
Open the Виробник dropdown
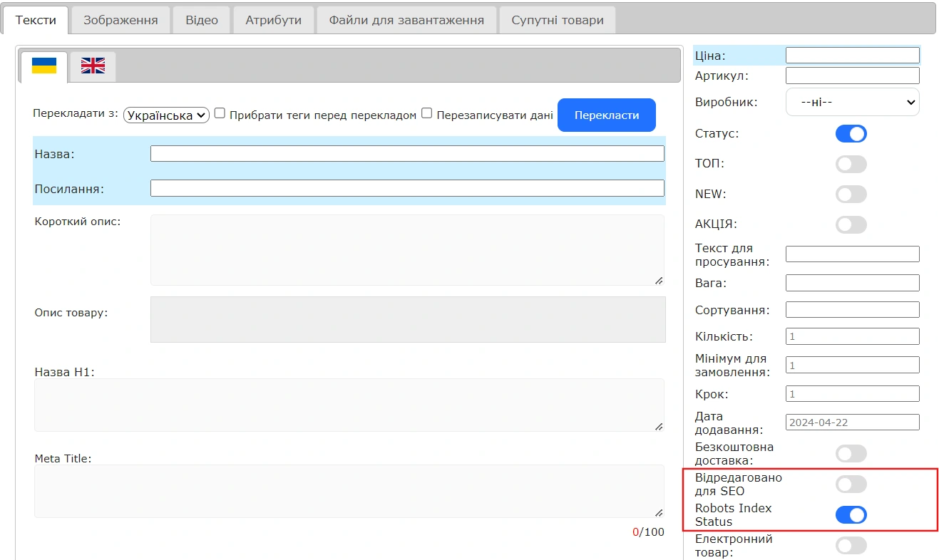[x=852, y=103]
